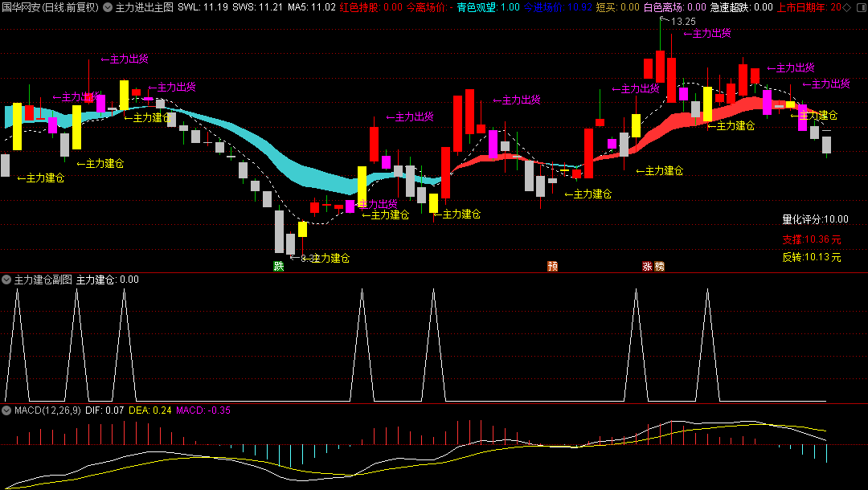The image size is (868, 490).
Task: Collapse the 主力建仓副图 sub-panel chevron
Action: pyautogui.click(x=6, y=280)
